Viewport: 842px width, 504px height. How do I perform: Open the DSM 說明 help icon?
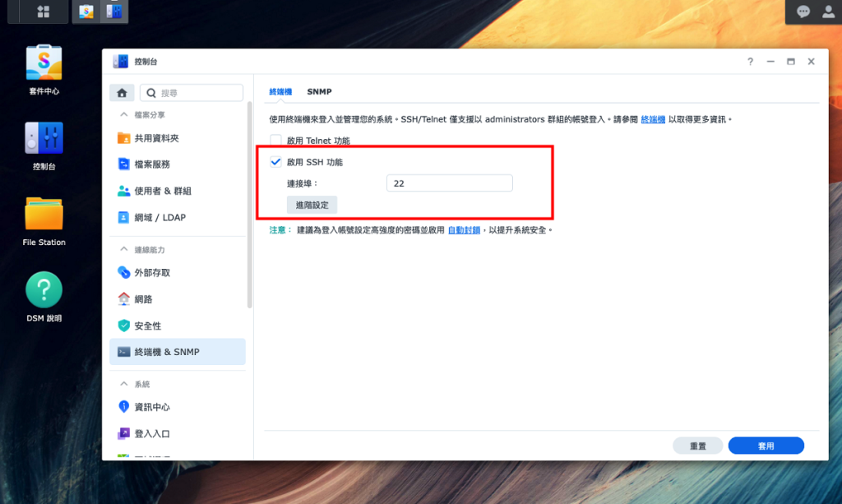tap(44, 289)
